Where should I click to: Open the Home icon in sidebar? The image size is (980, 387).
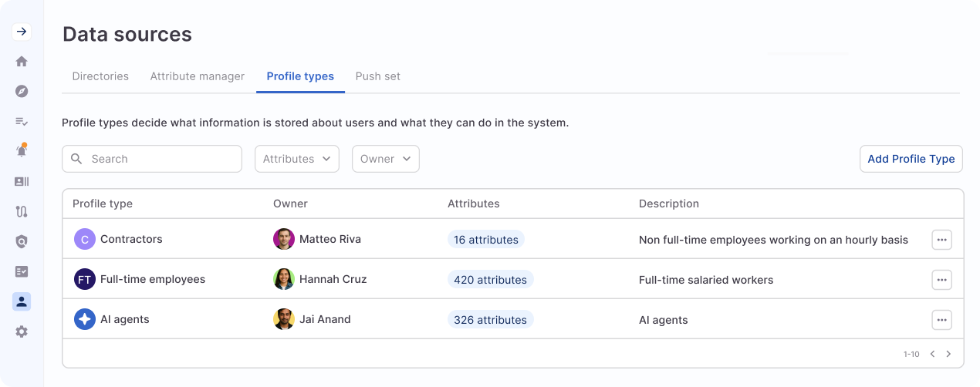[x=22, y=62]
